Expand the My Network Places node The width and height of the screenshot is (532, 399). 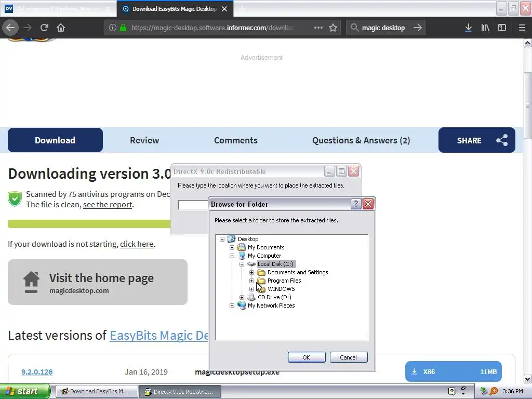[232, 305]
